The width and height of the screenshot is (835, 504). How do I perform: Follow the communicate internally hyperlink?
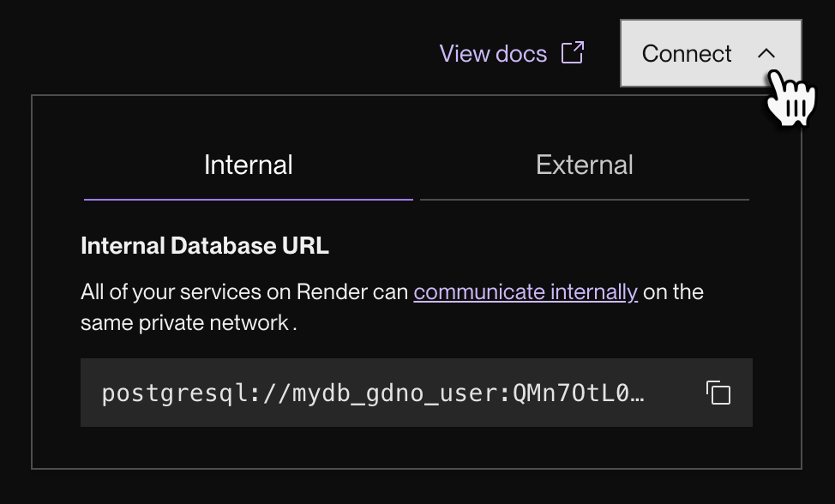coord(526,291)
